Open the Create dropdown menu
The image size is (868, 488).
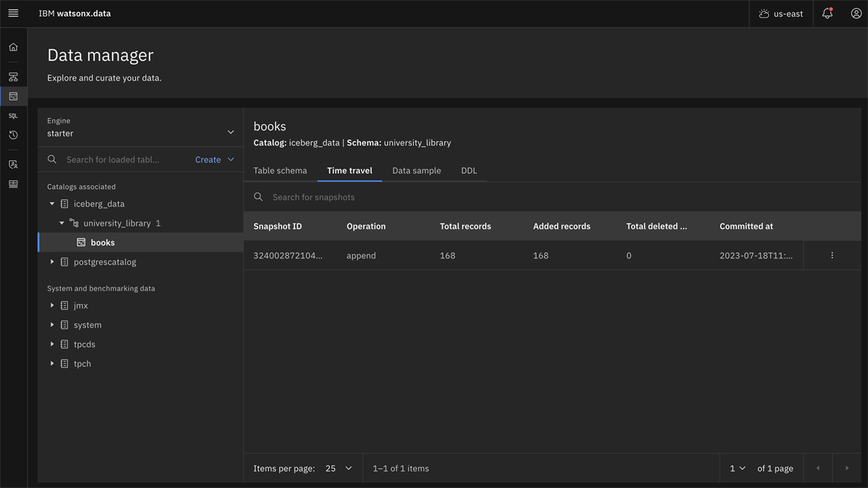(x=215, y=159)
